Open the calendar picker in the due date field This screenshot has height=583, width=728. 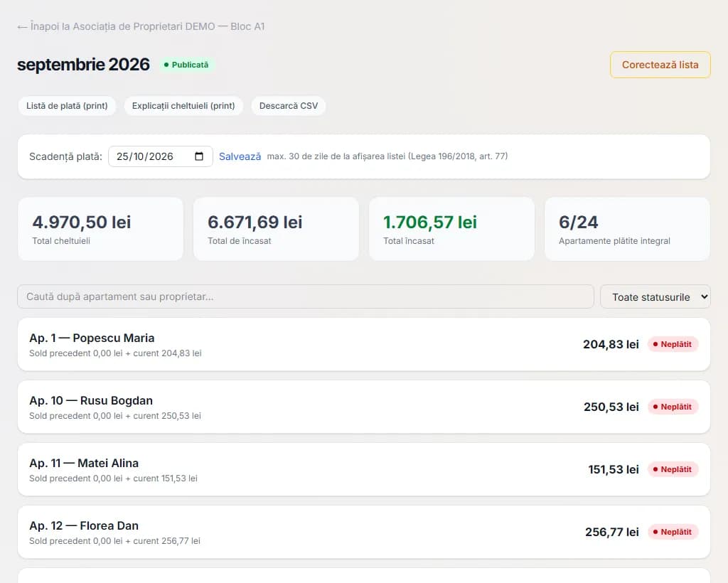[x=199, y=156]
